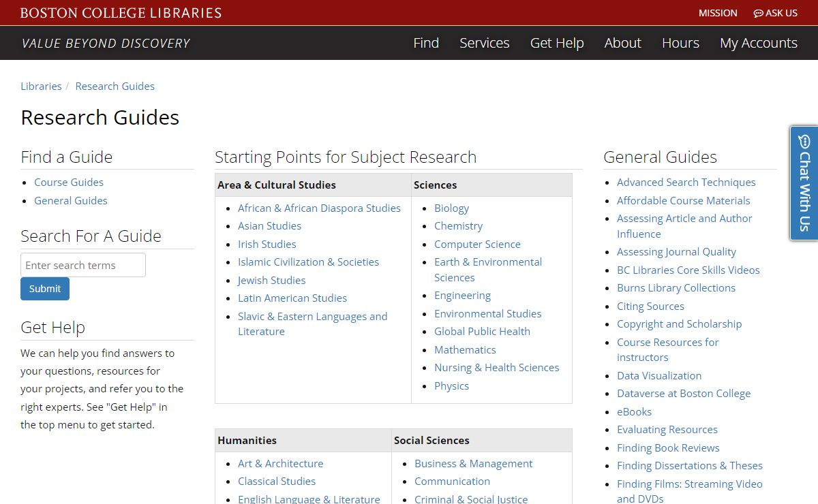
Task: Open the Environmental Studies guide
Action: (x=488, y=313)
